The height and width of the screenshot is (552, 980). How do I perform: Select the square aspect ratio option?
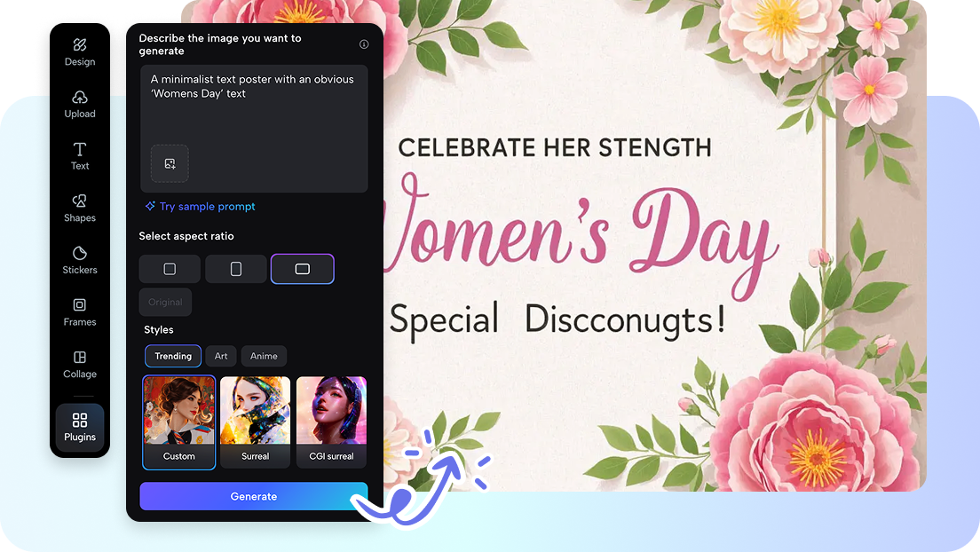(x=170, y=269)
